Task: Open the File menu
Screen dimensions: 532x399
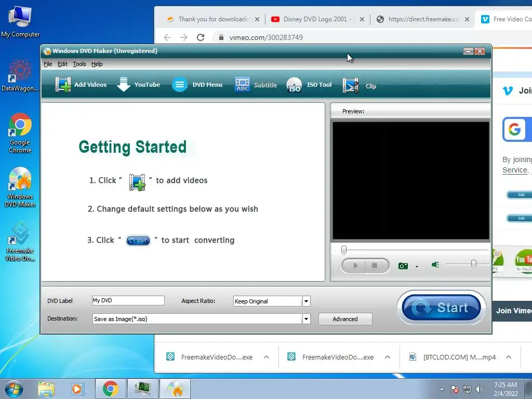Action: coord(48,64)
